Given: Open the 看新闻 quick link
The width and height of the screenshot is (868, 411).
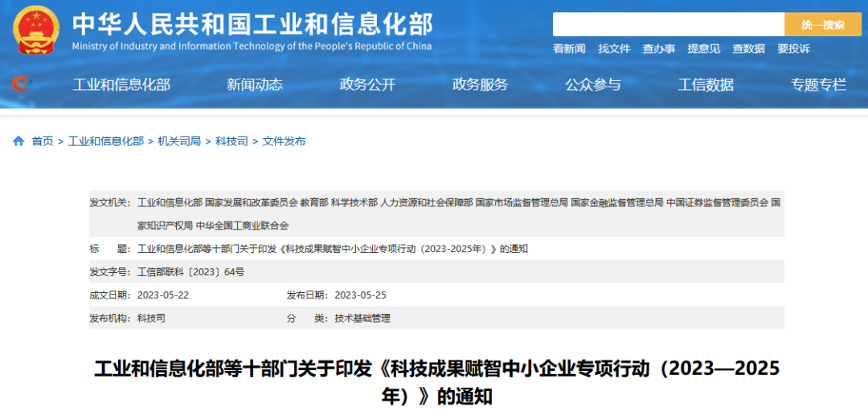Looking at the screenshot, I should pos(568,49).
